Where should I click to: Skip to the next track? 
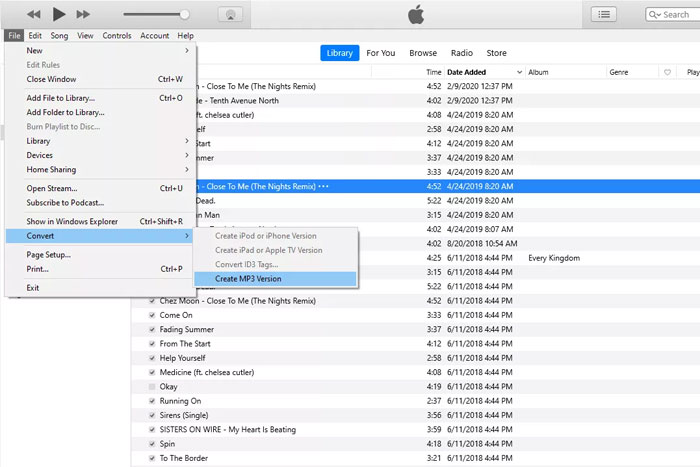click(x=83, y=14)
